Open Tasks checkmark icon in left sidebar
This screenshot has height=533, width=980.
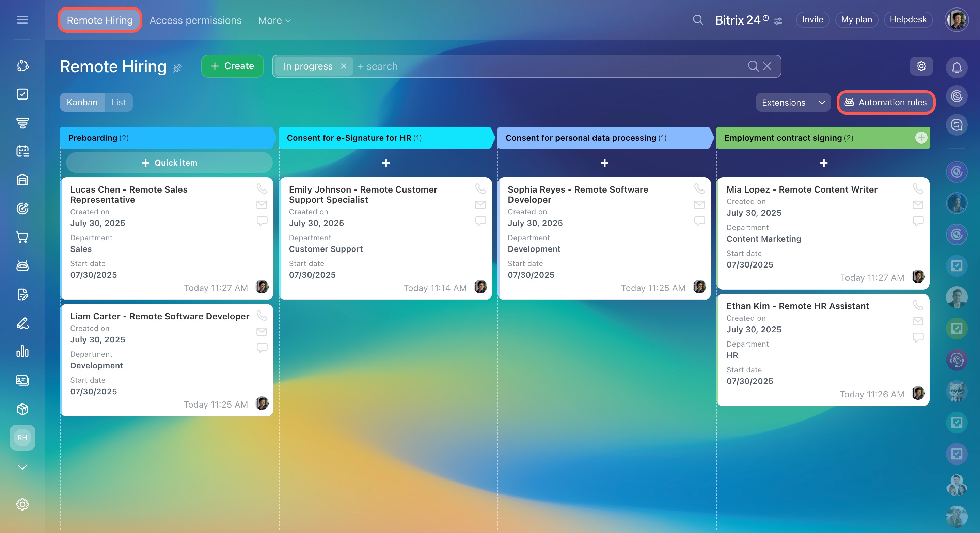tap(22, 94)
